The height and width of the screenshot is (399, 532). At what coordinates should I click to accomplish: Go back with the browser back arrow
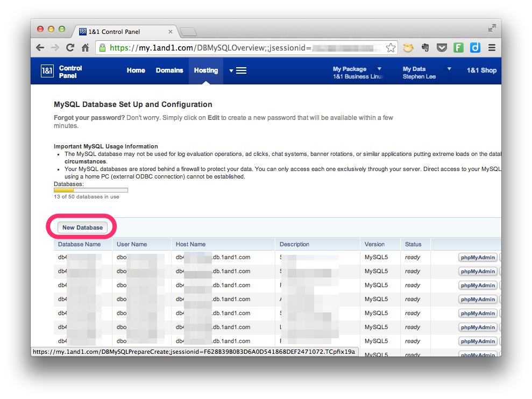coord(40,48)
